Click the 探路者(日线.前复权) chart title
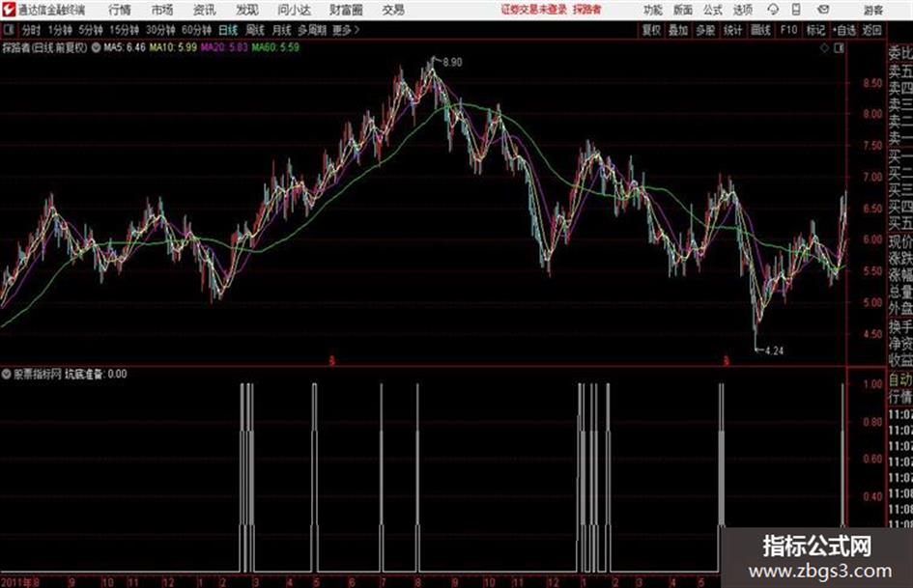This screenshot has height=588, width=913. 44,47
